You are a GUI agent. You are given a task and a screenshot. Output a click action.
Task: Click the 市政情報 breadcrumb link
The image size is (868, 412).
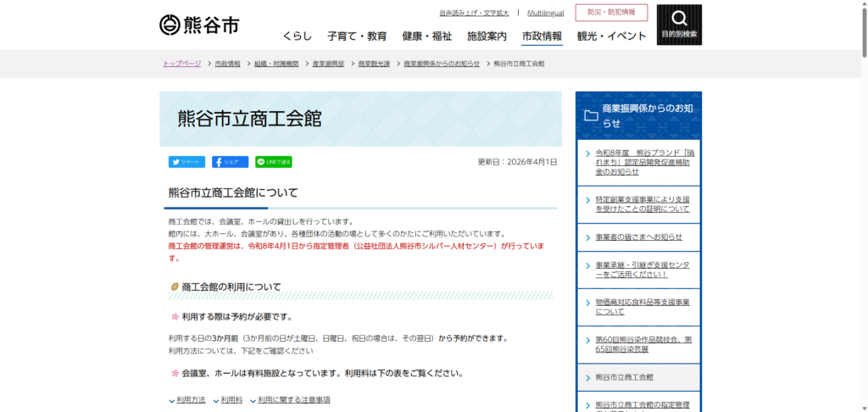[227, 64]
